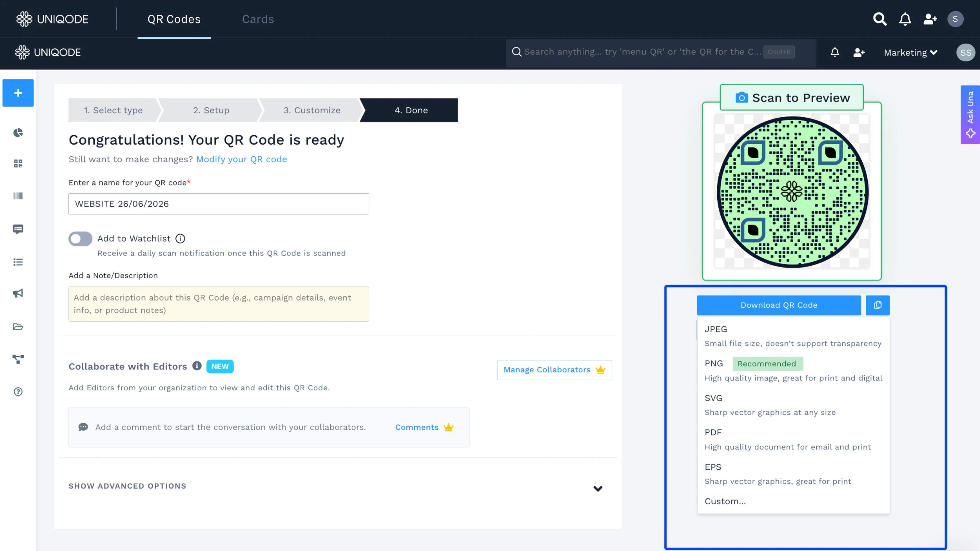
Task: Click the Show Advanced Options label
Action: point(127,486)
